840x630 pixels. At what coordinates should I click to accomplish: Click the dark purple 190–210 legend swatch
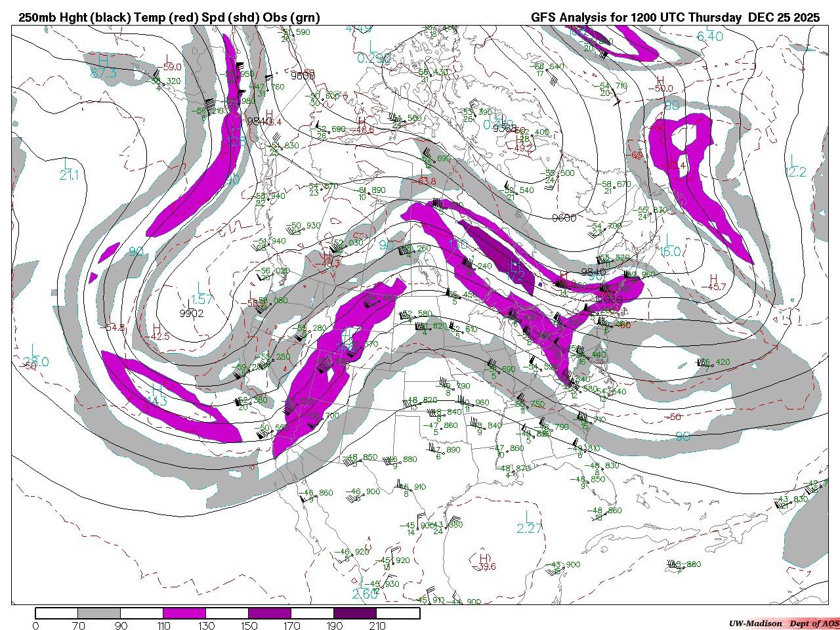(x=355, y=613)
